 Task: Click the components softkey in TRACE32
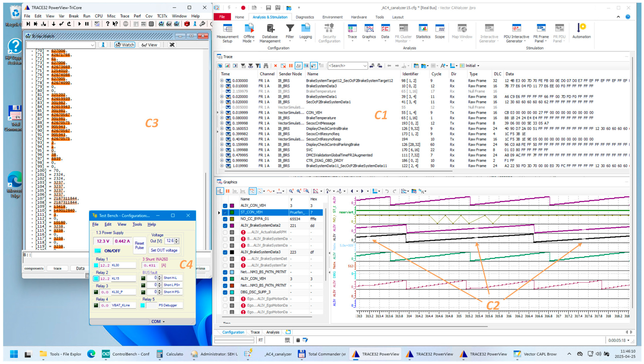[34, 269]
